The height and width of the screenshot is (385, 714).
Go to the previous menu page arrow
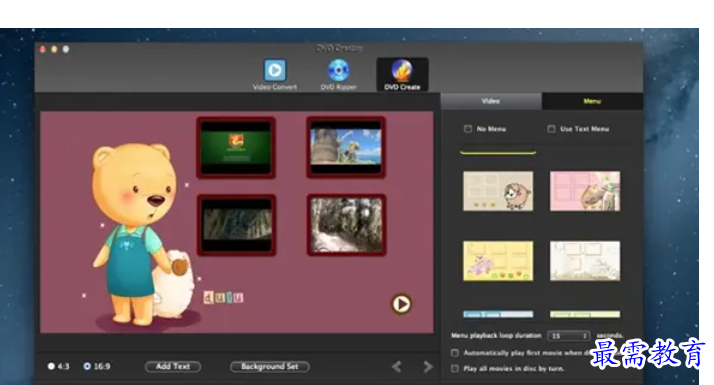point(397,366)
